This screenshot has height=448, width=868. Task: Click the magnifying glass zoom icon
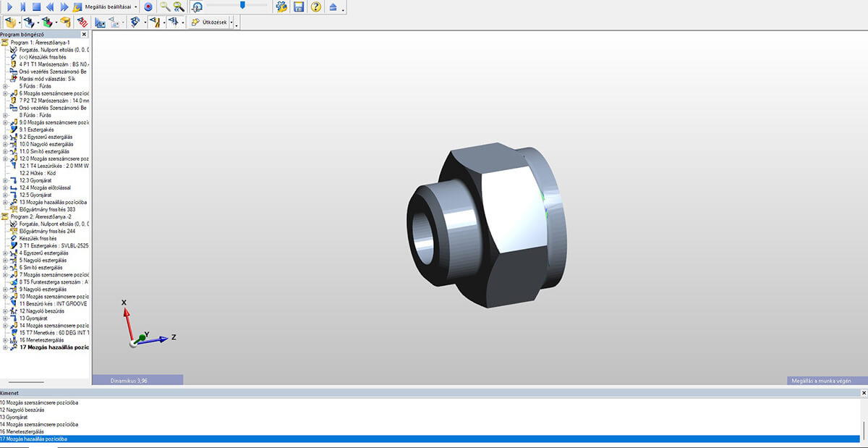click(165, 7)
